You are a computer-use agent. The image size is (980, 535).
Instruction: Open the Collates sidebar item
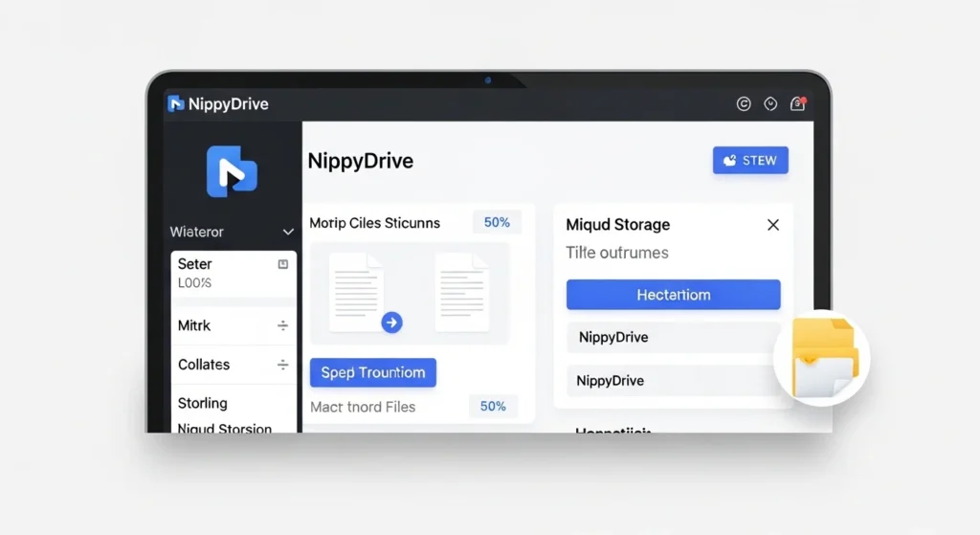(x=234, y=365)
